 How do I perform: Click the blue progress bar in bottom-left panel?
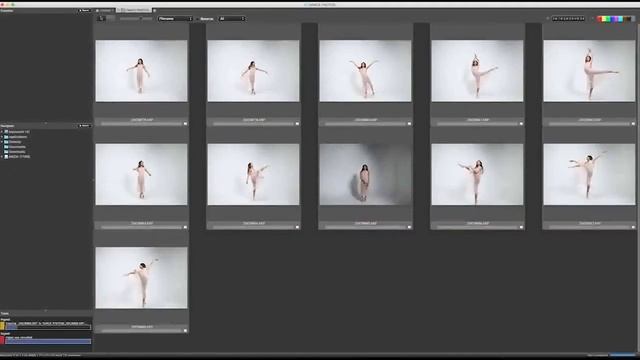click(x=48, y=342)
